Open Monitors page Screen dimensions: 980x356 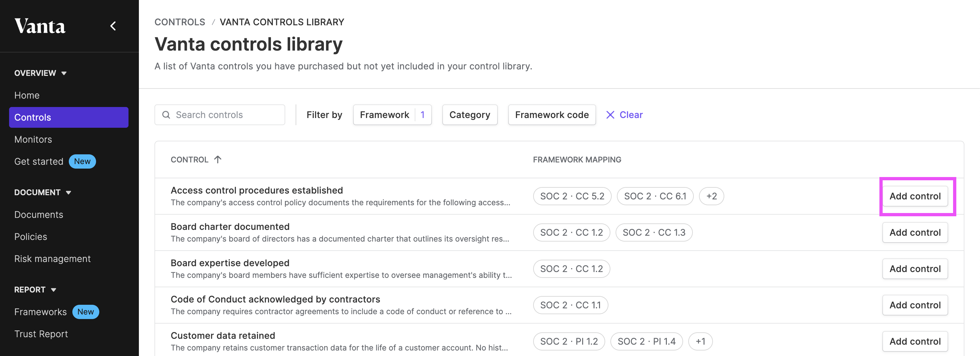click(x=33, y=139)
